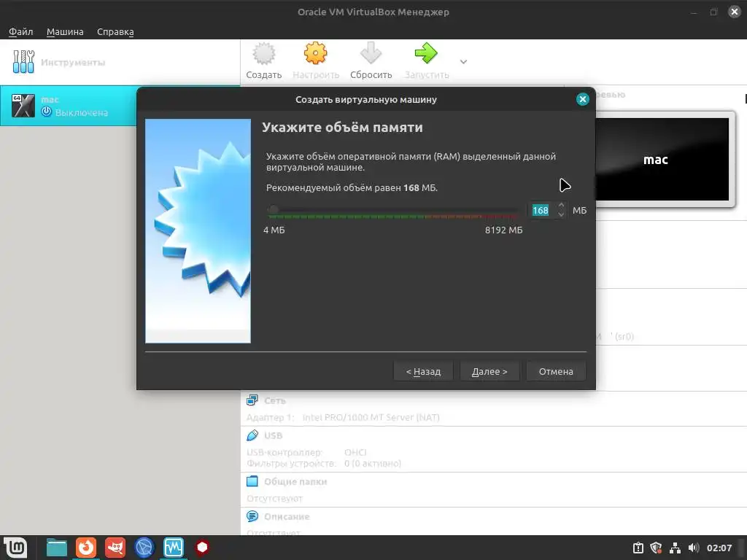
Task: Expand the Запустить dropdown arrow
Action: [463, 62]
